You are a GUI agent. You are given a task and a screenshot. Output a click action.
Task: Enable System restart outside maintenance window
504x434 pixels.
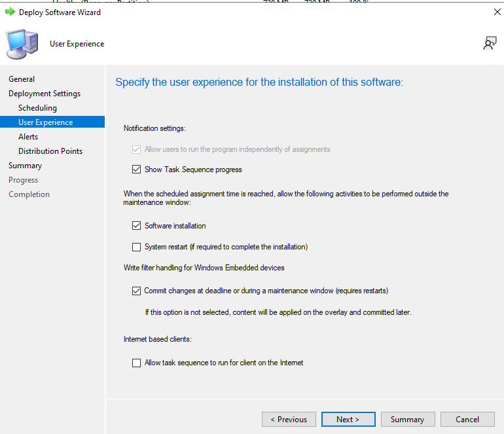(x=136, y=247)
